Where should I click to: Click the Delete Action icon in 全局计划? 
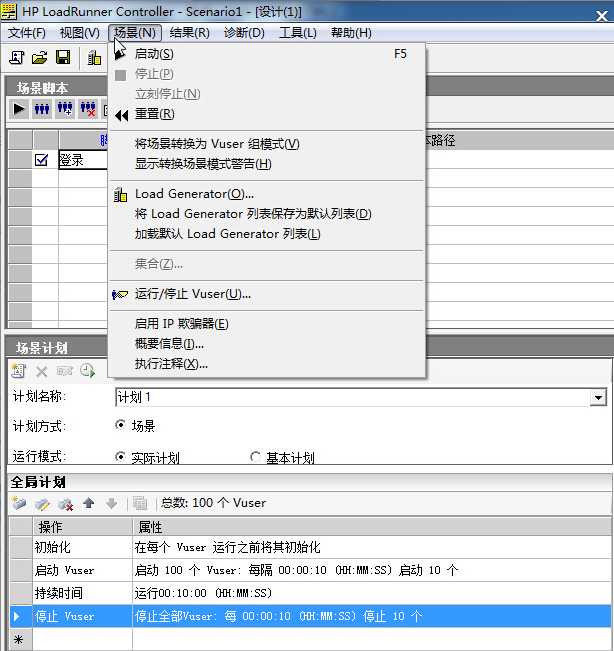(x=65, y=504)
